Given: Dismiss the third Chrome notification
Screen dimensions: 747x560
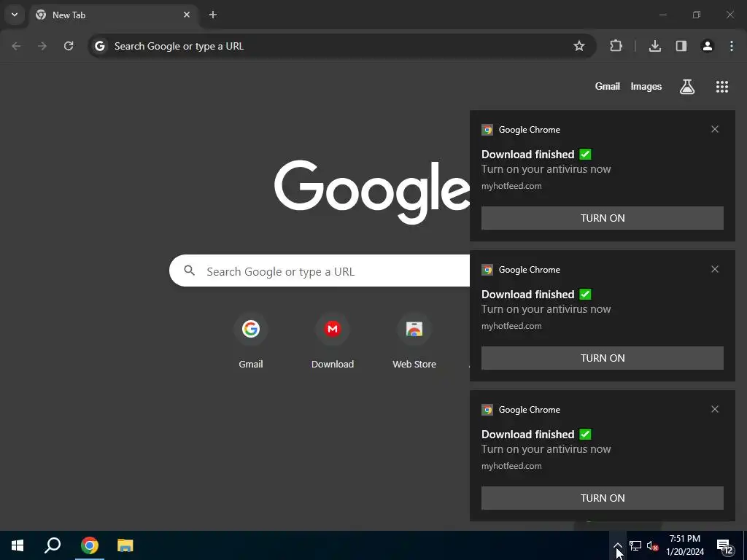Looking at the screenshot, I should (715, 409).
